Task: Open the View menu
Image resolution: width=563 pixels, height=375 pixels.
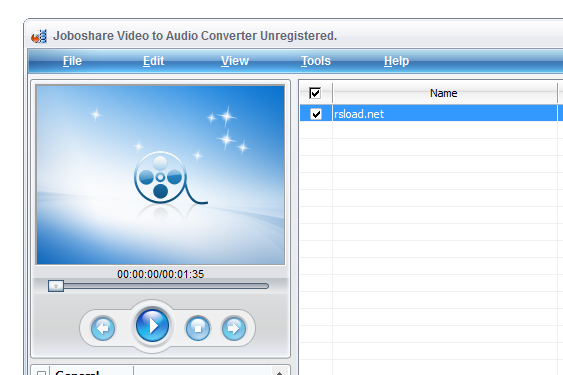Action: (235, 61)
